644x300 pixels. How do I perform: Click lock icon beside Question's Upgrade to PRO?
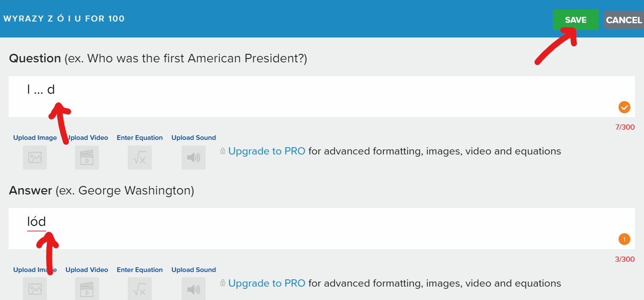pos(223,152)
